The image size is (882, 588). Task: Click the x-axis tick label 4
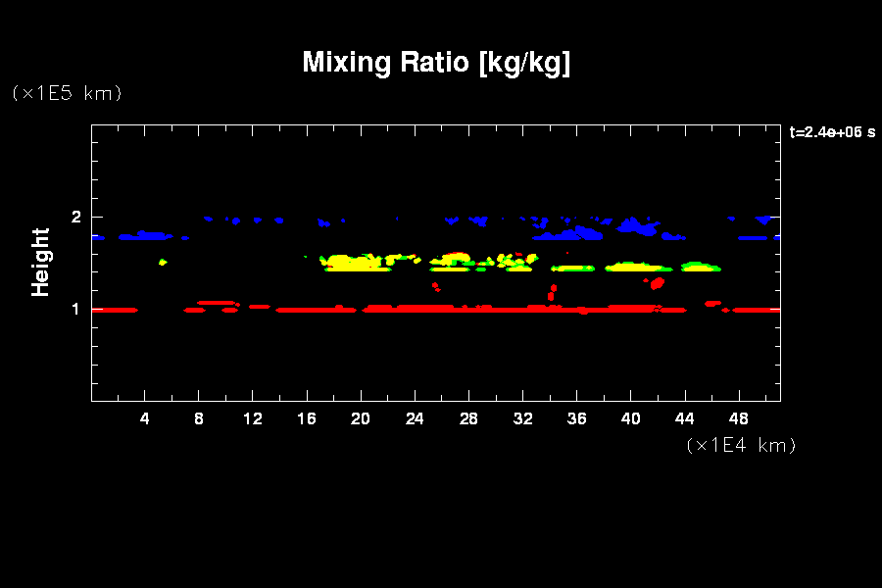(x=145, y=419)
